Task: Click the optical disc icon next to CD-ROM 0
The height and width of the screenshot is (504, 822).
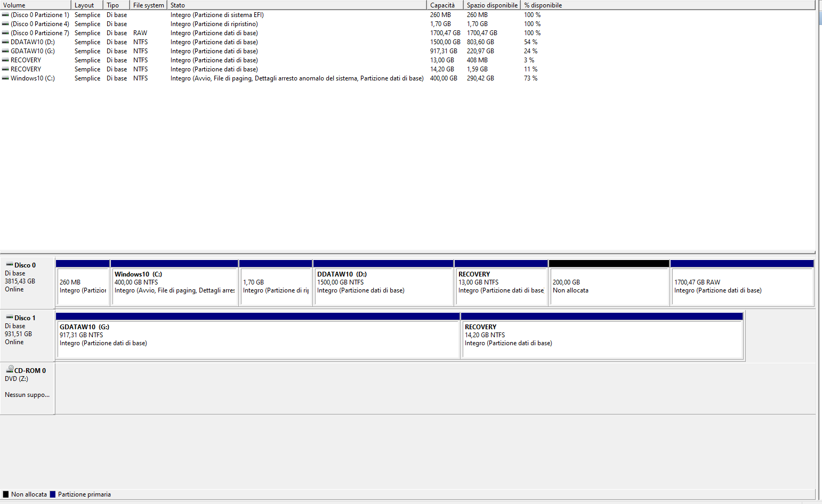Action: pyautogui.click(x=10, y=369)
